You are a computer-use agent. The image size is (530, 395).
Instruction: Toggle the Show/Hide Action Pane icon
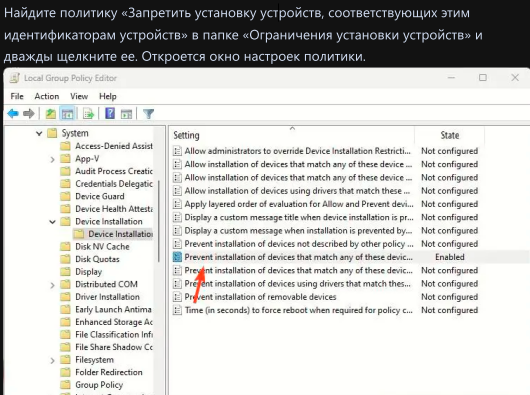pos(126,114)
